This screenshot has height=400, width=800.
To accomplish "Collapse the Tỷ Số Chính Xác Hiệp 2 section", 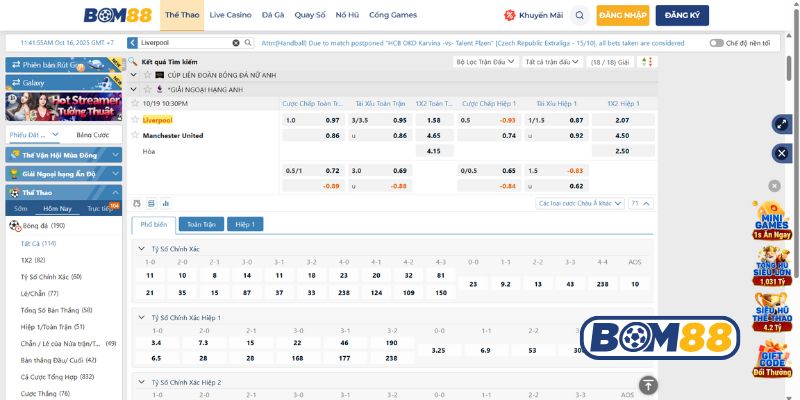I will coord(141,382).
